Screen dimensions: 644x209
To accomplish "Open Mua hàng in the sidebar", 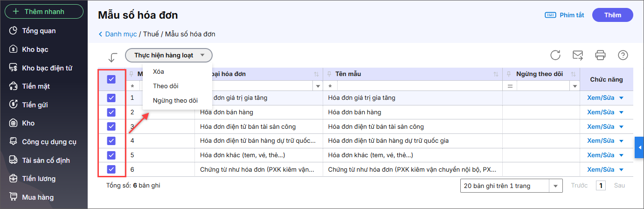I will (38, 197).
